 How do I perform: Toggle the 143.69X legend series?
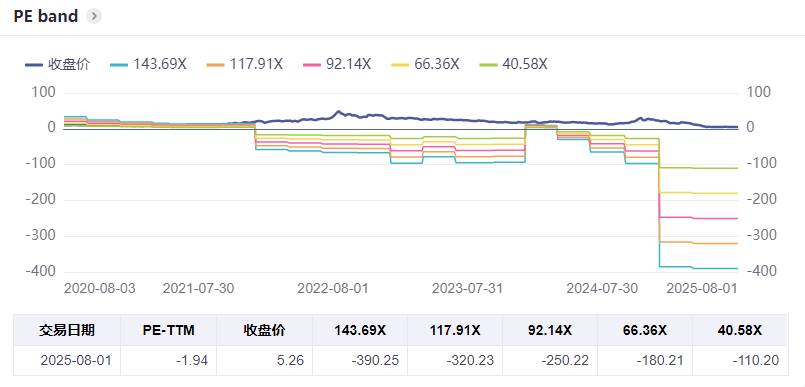[148, 65]
